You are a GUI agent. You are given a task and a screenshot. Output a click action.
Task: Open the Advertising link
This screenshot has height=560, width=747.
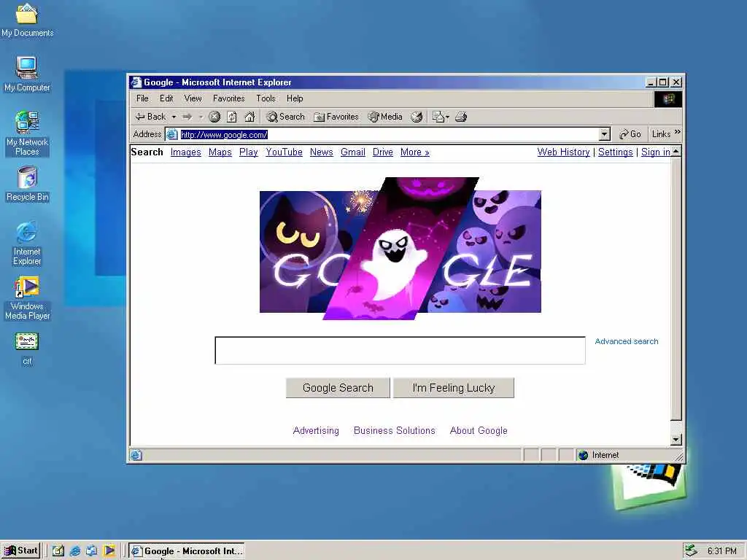point(316,430)
